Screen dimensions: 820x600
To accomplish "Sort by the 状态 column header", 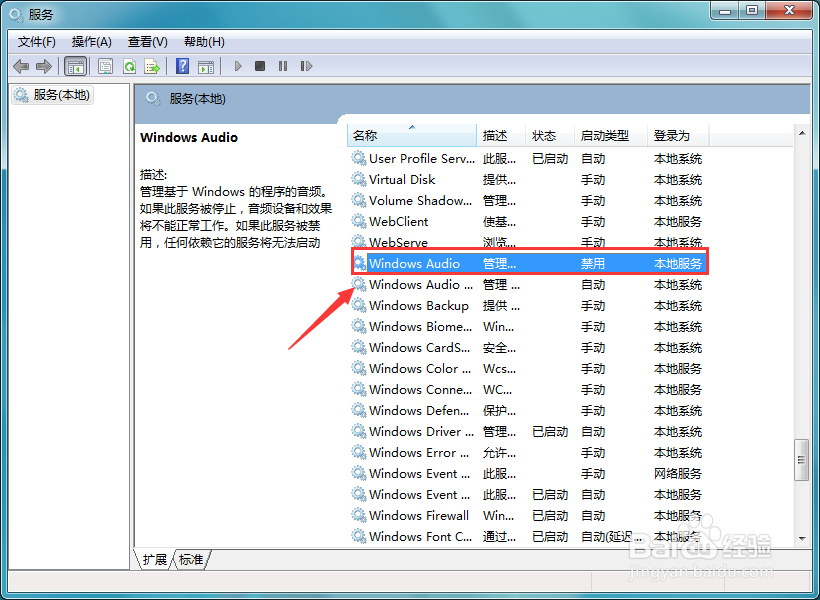I will pyautogui.click(x=550, y=135).
